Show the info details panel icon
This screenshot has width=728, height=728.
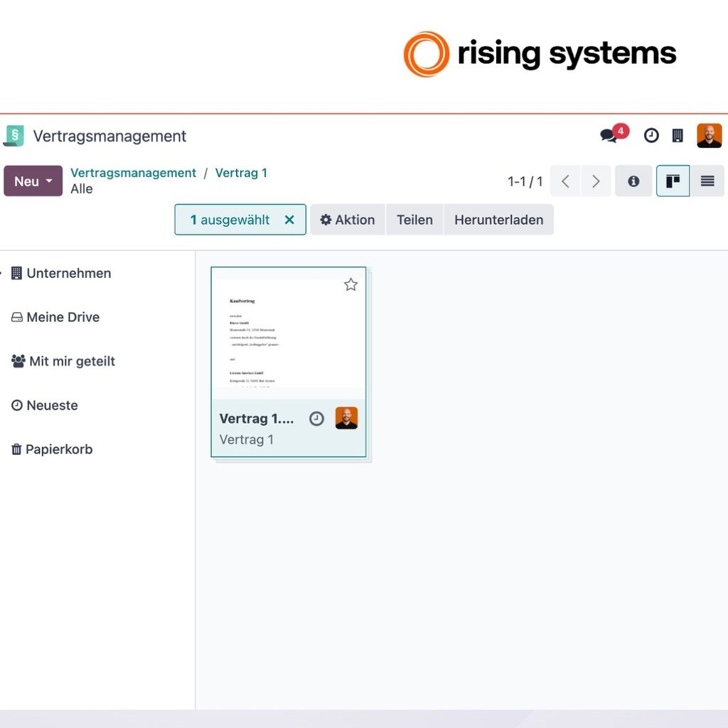tap(633, 181)
